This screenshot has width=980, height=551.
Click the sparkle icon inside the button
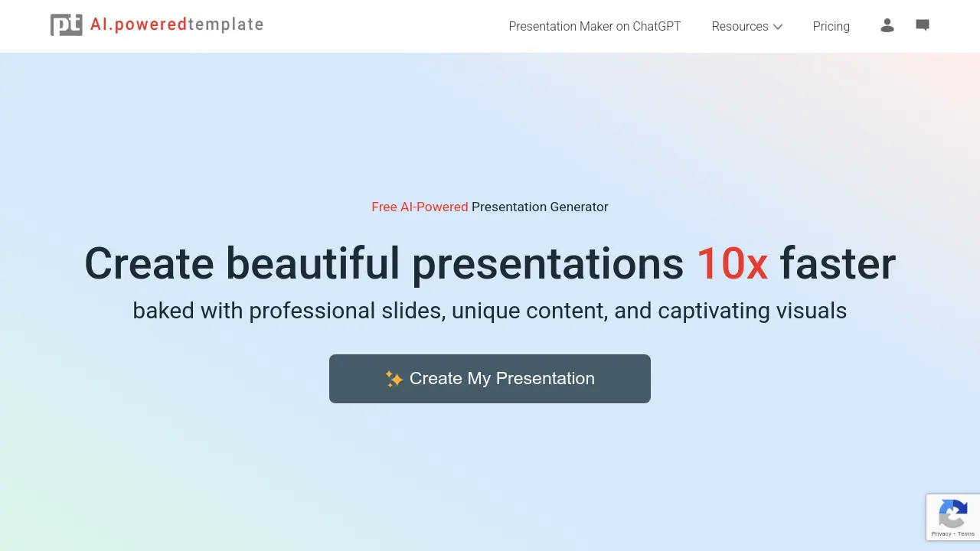coord(395,378)
